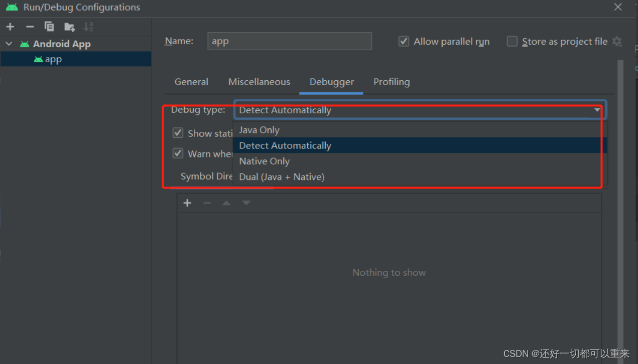Open the Miscellaneous tab

pyautogui.click(x=259, y=82)
